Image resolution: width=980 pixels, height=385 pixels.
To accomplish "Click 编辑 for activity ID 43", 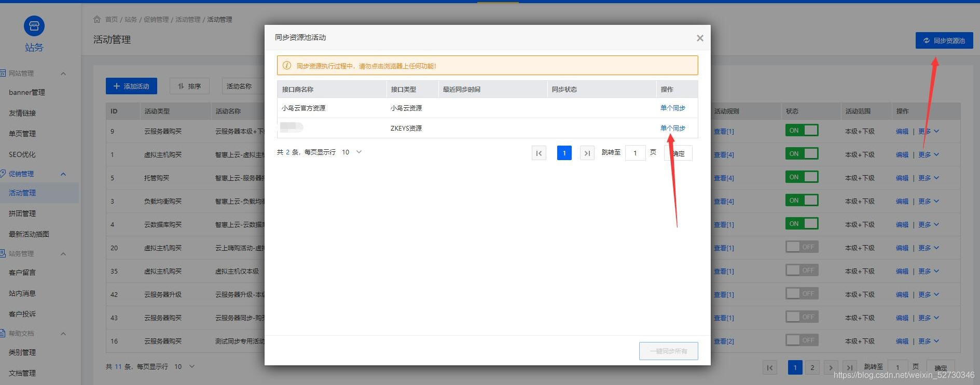I will pos(902,318).
